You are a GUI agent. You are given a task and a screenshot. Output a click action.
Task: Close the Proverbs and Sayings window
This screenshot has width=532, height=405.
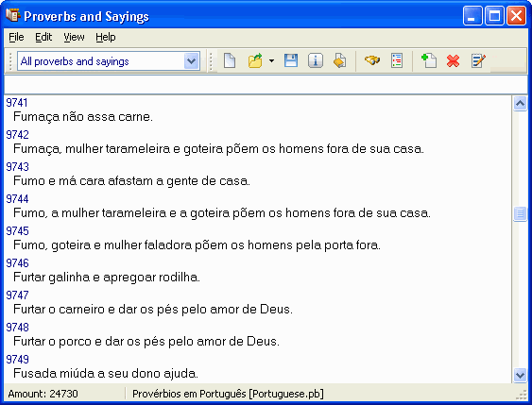pos(516,16)
